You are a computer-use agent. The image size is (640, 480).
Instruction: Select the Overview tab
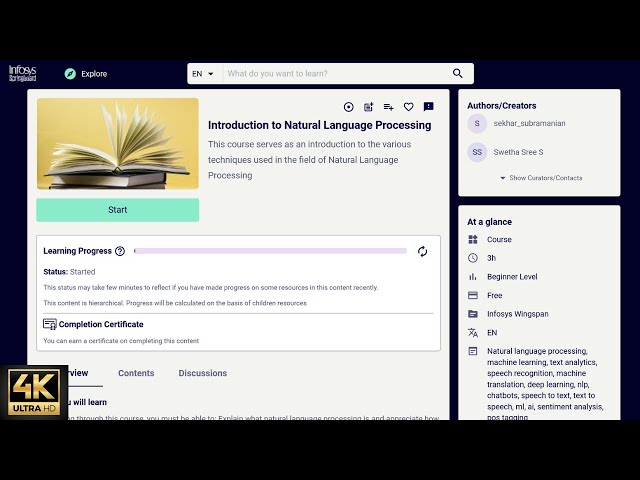(78, 373)
